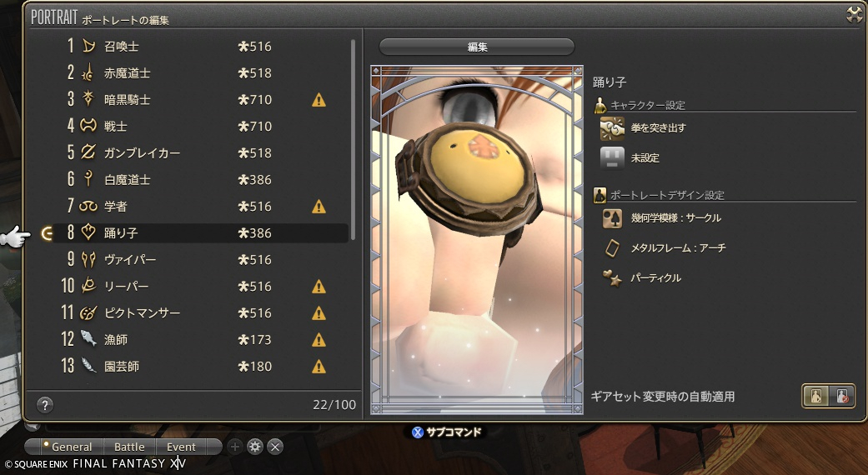
Task: Enable auto-apply on gear set change
Action: 816,396
